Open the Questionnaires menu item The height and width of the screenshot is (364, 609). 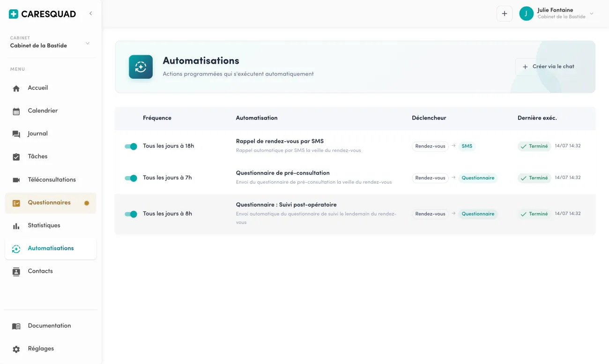point(51,203)
